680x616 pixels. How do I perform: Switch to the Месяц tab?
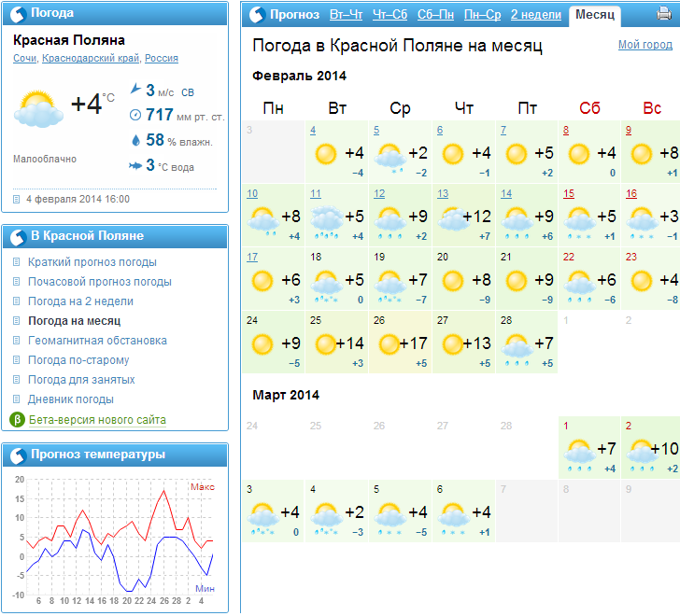(595, 14)
